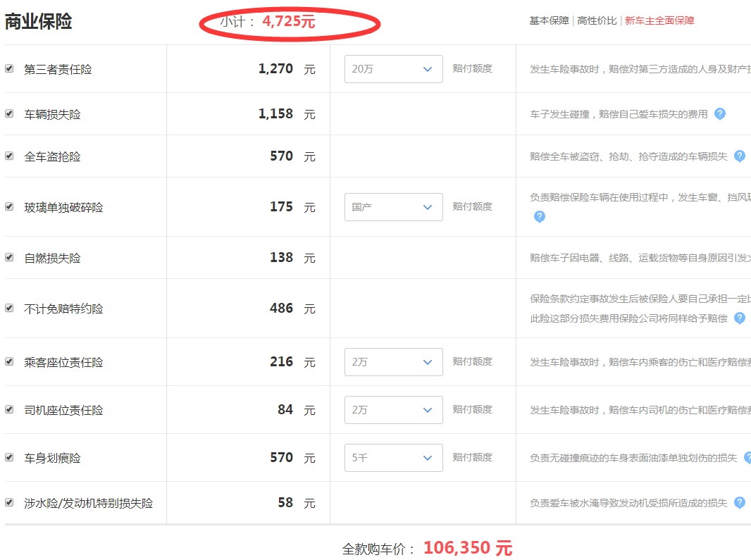
Task: Click the 不计免赔特约险 label
Action: (x=63, y=309)
